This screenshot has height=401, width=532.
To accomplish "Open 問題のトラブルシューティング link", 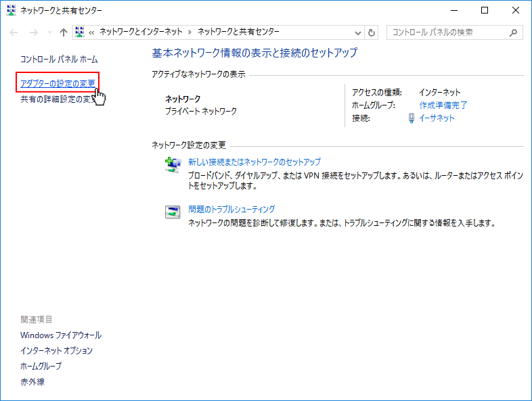I will click(x=231, y=209).
